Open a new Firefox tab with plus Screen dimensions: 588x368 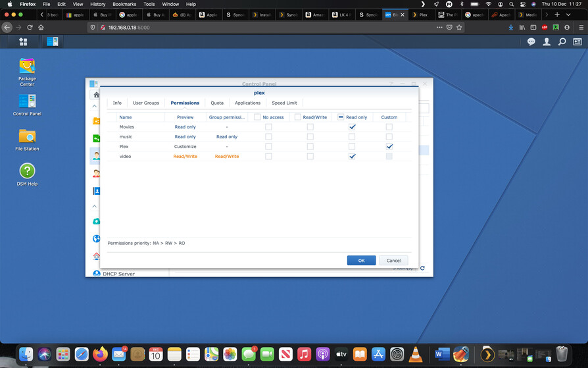557,14
